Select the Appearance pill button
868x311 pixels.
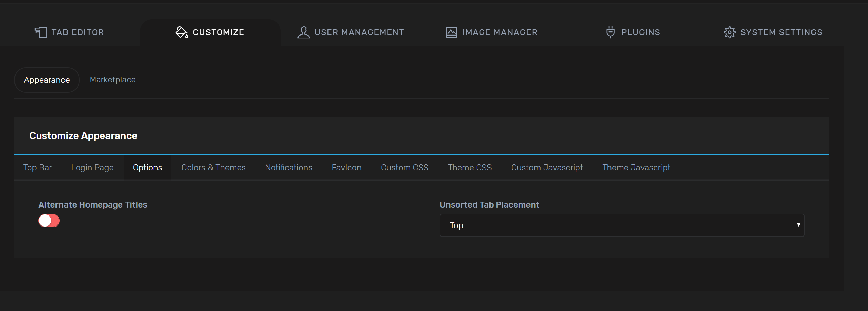[47, 80]
